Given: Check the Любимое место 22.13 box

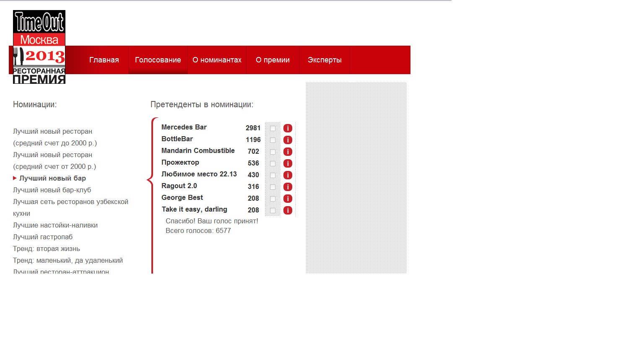Looking at the screenshot, I should [x=273, y=175].
